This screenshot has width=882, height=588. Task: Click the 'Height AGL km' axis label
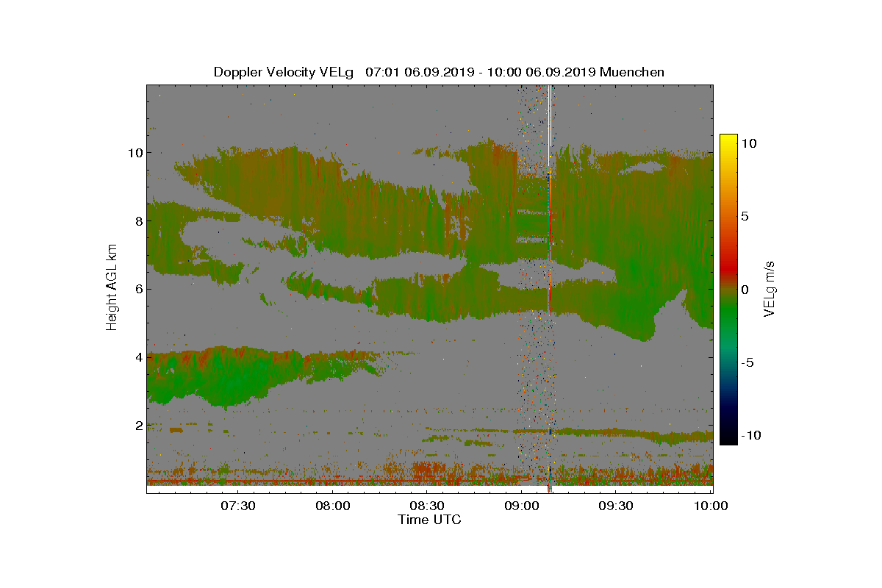pyautogui.click(x=112, y=287)
